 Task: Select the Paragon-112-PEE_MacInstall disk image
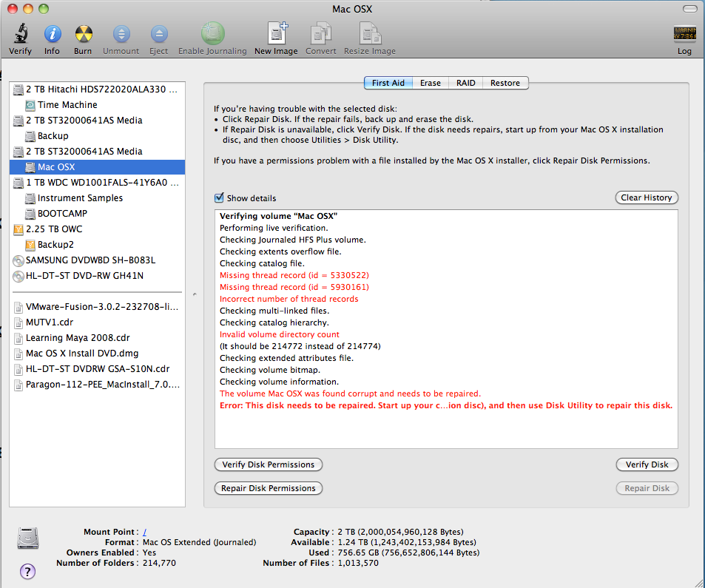[97, 385]
